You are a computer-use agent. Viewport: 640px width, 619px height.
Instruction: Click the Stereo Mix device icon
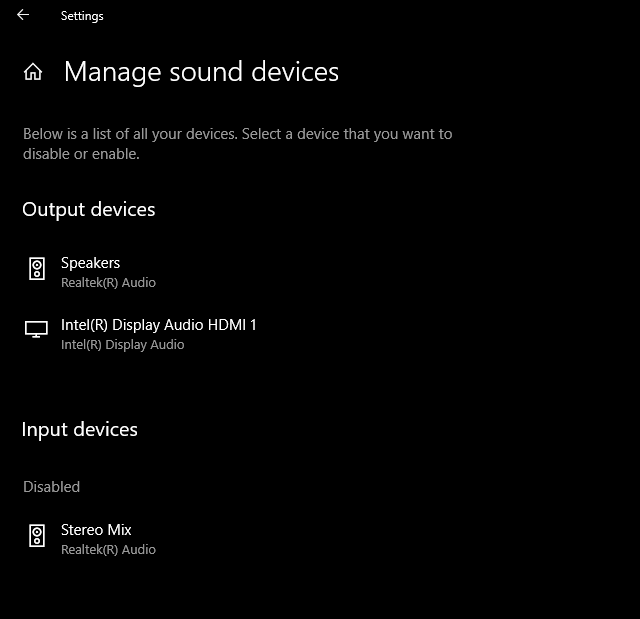coord(37,535)
